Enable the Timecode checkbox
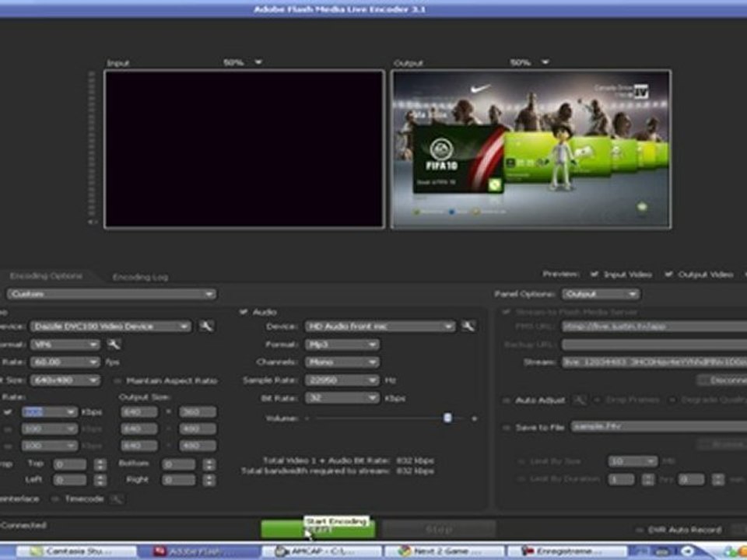This screenshot has height=560, width=747. point(54,499)
